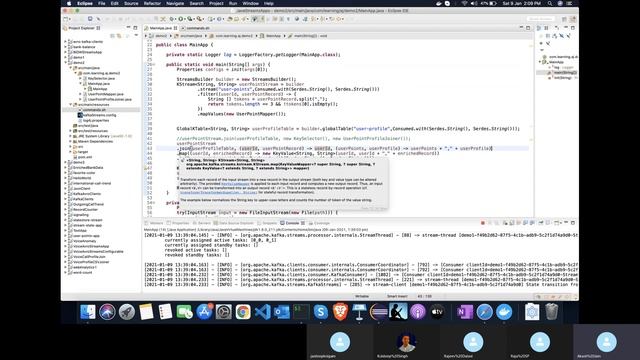Screen dimensions: 640x360
Task: Open the Run menu
Action: coord(233,3)
